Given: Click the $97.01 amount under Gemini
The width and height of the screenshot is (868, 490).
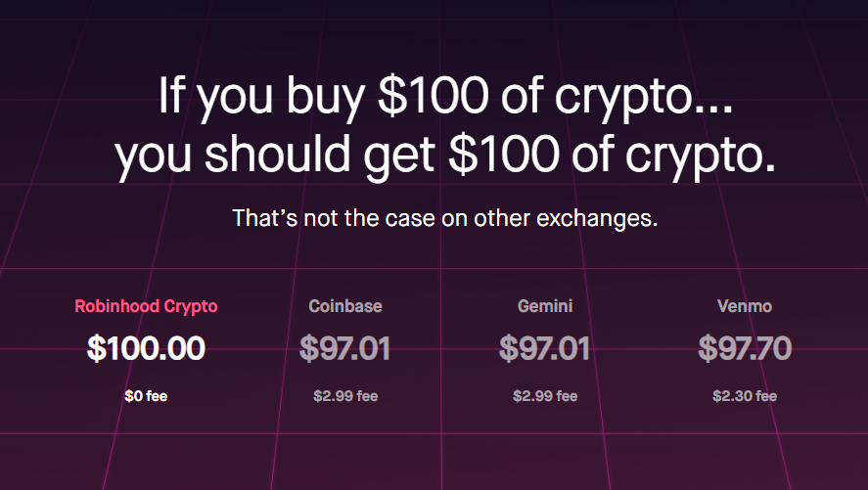Looking at the screenshot, I should tap(544, 348).
